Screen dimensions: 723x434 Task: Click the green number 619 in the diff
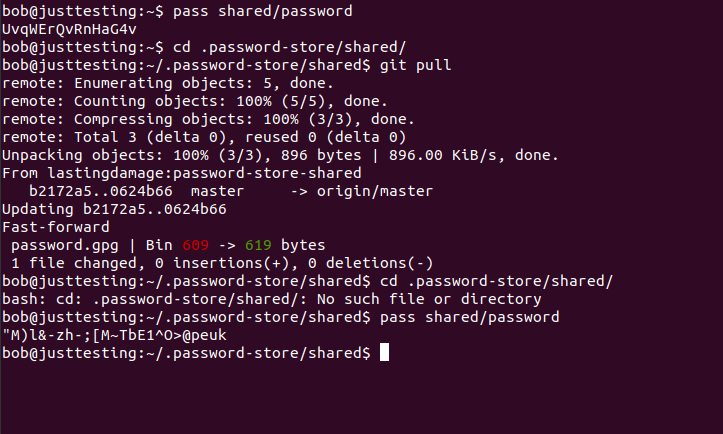coord(258,245)
